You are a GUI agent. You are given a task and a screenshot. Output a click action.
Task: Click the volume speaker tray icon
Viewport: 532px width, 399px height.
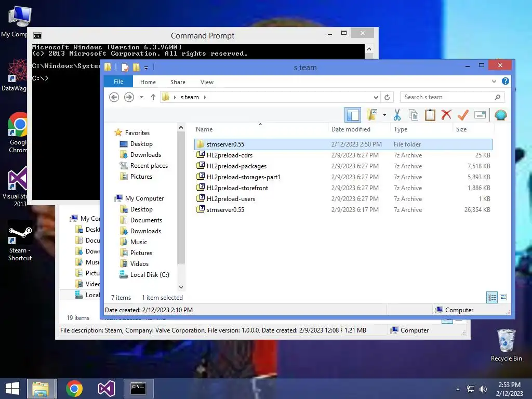point(483,389)
